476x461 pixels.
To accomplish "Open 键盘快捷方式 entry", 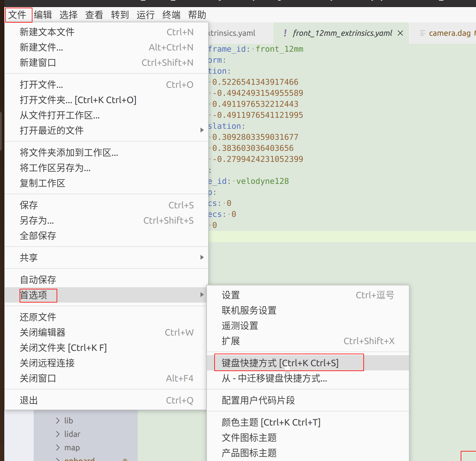I will [308, 363].
